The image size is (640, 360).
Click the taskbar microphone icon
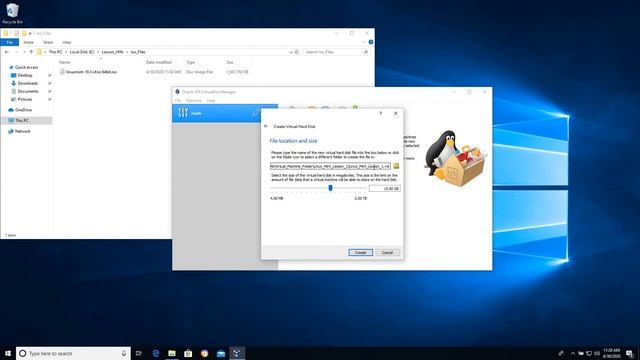click(x=124, y=353)
